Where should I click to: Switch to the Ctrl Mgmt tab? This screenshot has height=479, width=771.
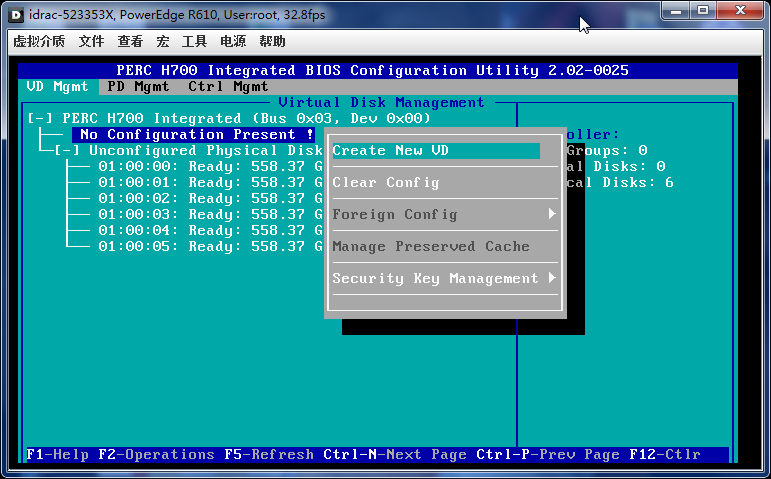pyautogui.click(x=228, y=87)
